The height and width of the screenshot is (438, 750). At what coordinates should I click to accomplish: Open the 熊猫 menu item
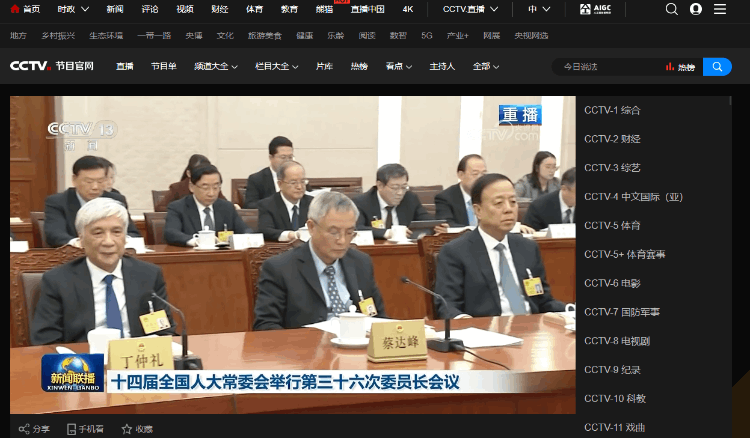click(x=324, y=9)
